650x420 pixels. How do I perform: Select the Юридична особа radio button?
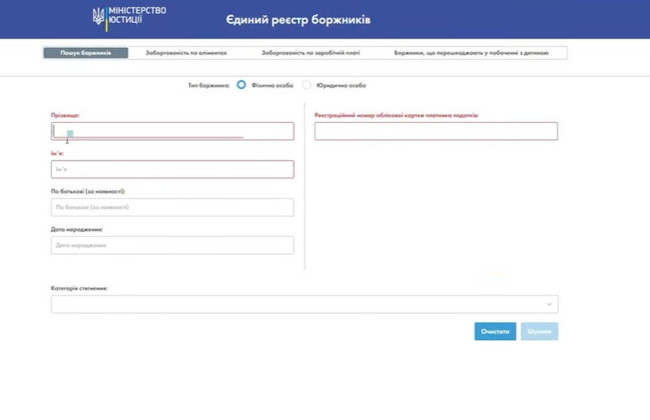click(306, 85)
